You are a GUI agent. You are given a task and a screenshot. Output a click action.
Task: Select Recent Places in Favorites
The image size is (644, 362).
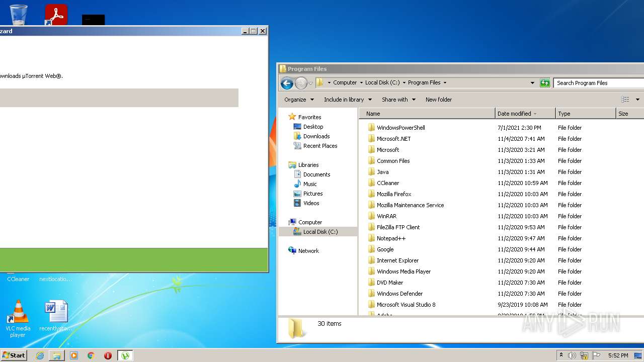coord(320,146)
